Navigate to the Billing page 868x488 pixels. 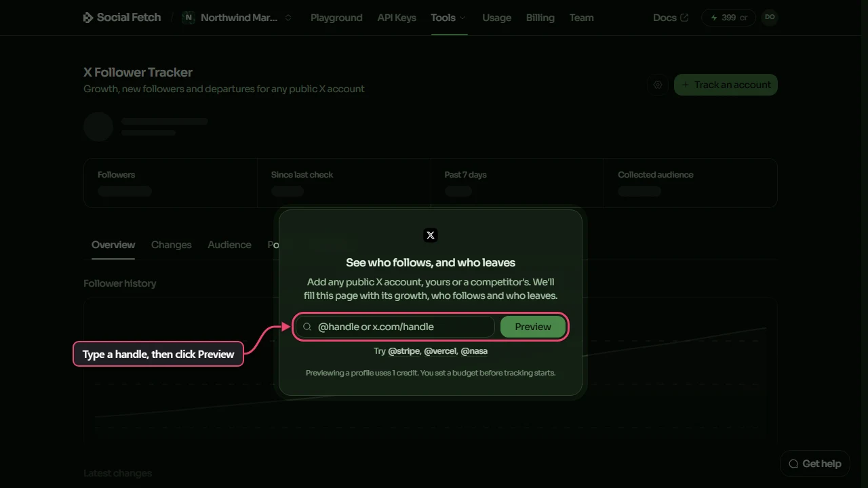click(540, 18)
